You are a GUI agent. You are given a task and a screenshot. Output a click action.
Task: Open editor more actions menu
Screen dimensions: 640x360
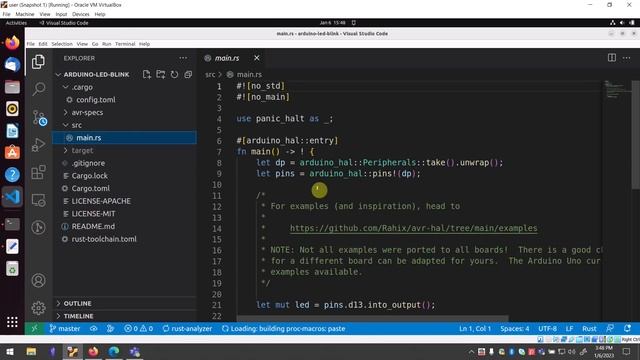point(627,58)
